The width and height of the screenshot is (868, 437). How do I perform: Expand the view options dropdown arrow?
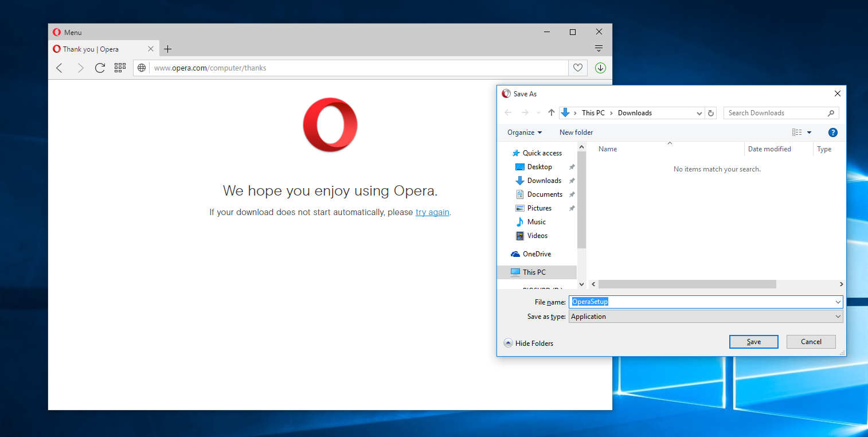coord(809,132)
